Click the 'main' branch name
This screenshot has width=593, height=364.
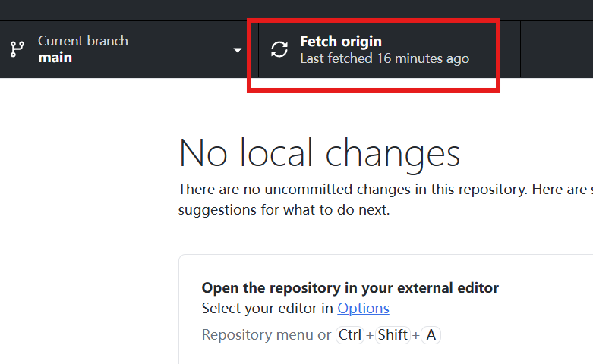[x=55, y=58]
